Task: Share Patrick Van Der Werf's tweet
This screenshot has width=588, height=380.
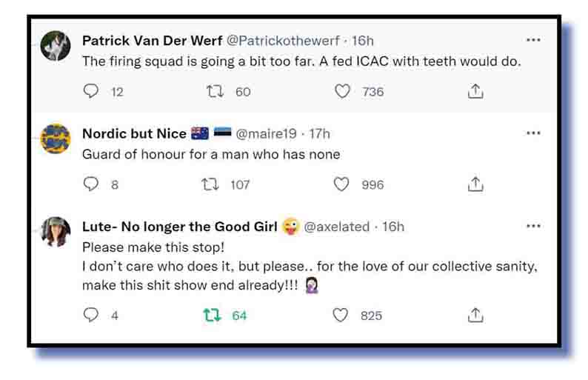Action: tap(475, 91)
